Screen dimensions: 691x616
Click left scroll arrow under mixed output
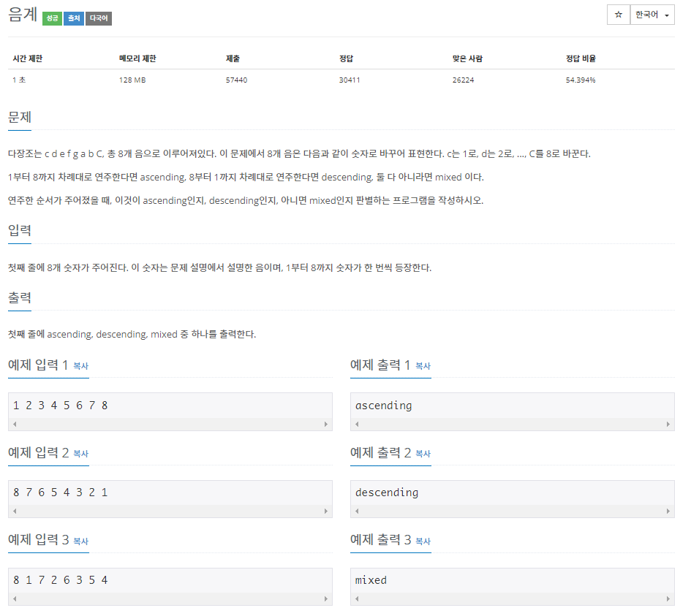click(x=357, y=598)
